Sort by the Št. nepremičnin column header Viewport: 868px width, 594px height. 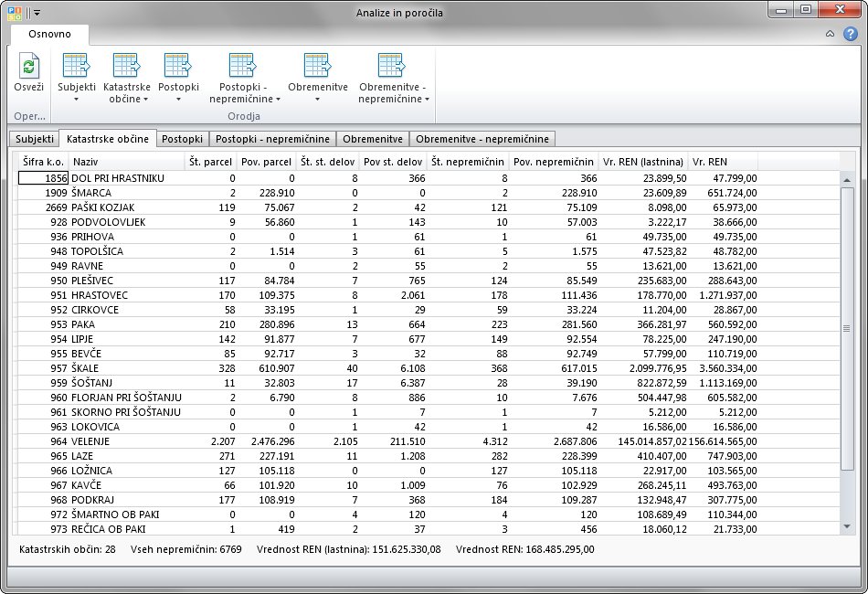468,162
